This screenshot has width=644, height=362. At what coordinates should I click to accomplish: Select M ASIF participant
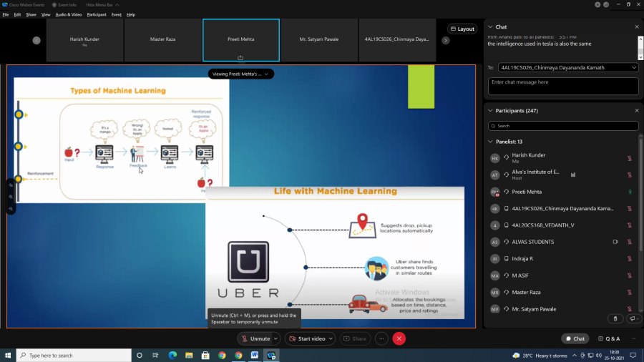562,275
